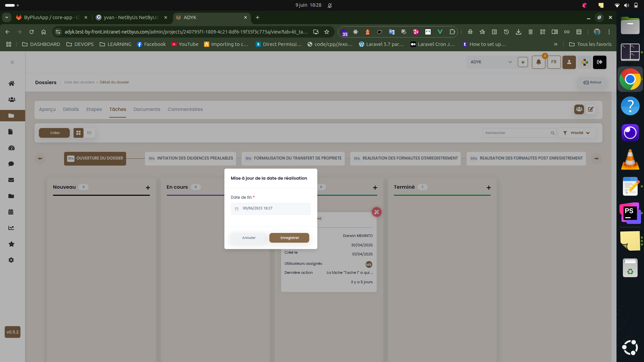Open the team members icon button
This screenshot has height=362, width=644.
click(579, 109)
